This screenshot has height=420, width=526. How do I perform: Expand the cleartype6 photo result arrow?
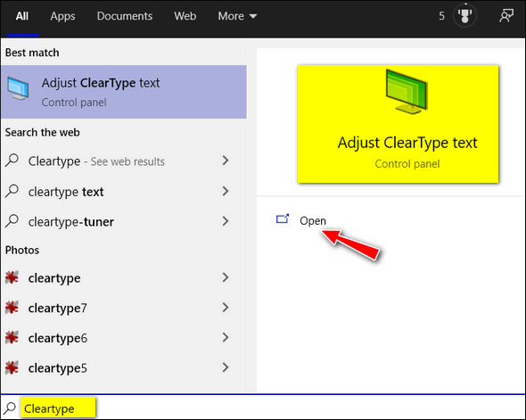point(226,337)
